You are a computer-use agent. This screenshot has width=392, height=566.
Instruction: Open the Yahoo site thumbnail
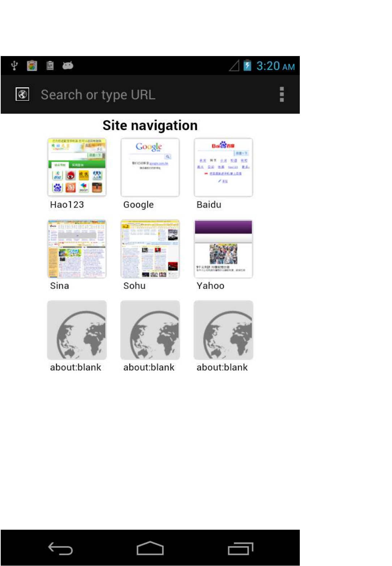(x=223, y=249)
